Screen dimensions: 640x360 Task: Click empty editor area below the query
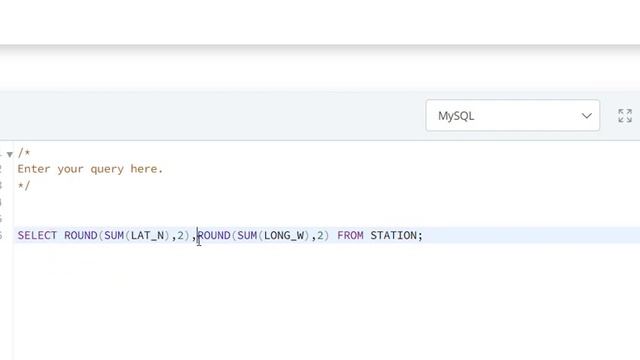point(327,302)
